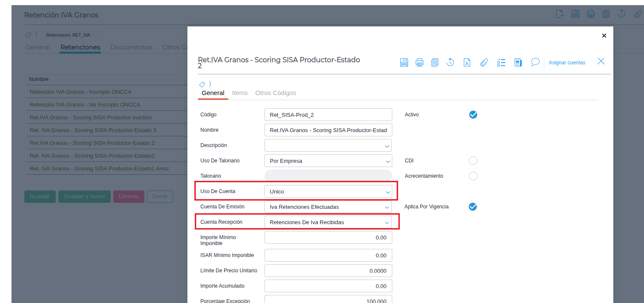
Task: Click the Código input field
Action: pos(328,115)
